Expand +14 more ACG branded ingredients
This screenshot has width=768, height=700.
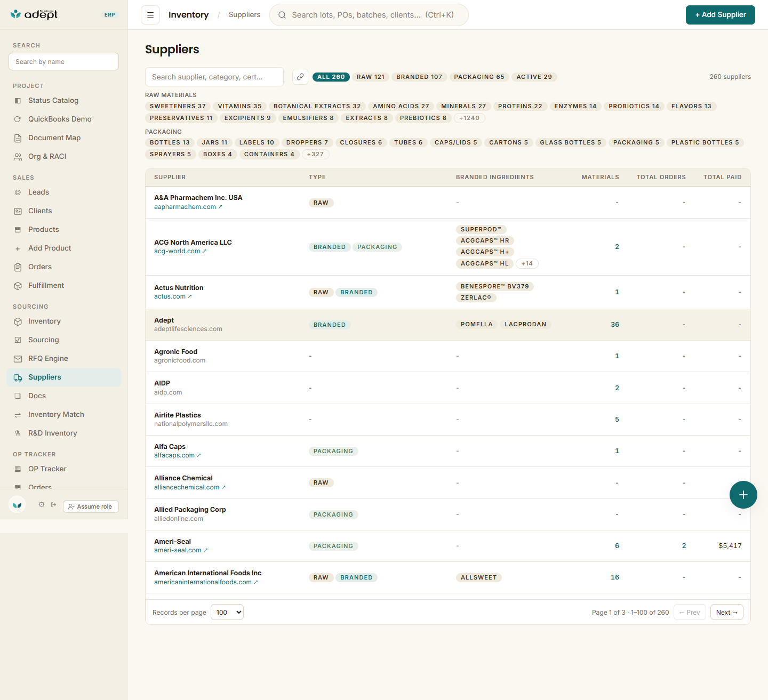[527, 263]
